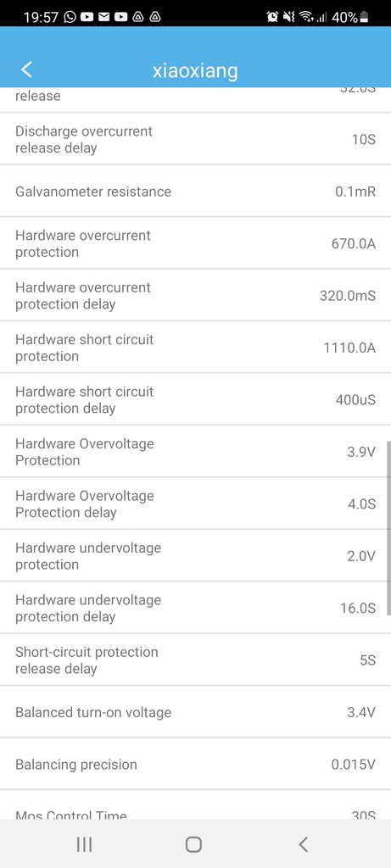Select Hardware overcurrent protection delay row
391x868 pixels.
(195, 296)
